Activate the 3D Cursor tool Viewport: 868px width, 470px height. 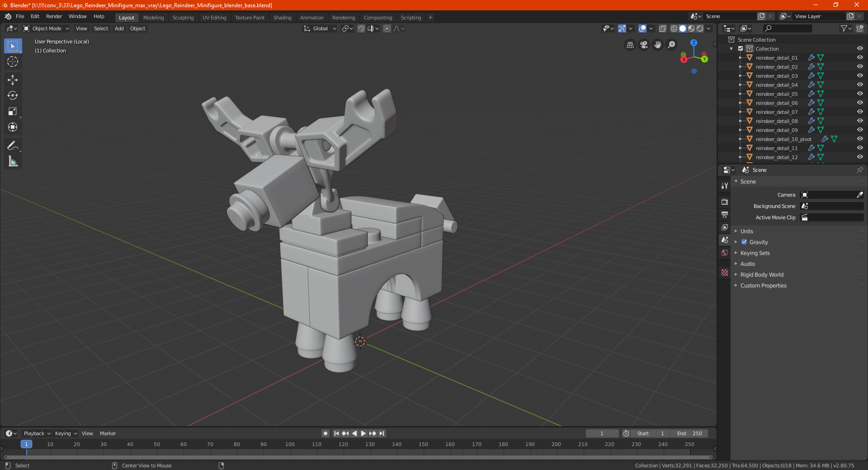13,62
